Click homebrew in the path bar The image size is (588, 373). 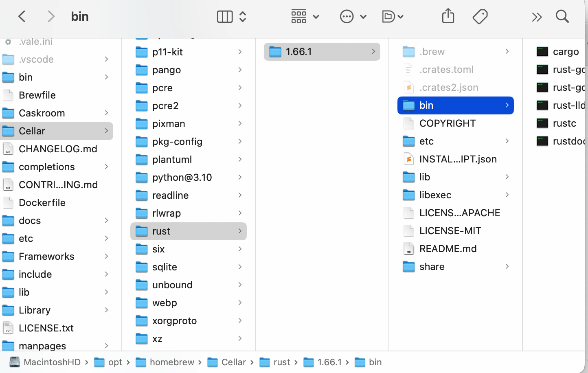point(172,362)
